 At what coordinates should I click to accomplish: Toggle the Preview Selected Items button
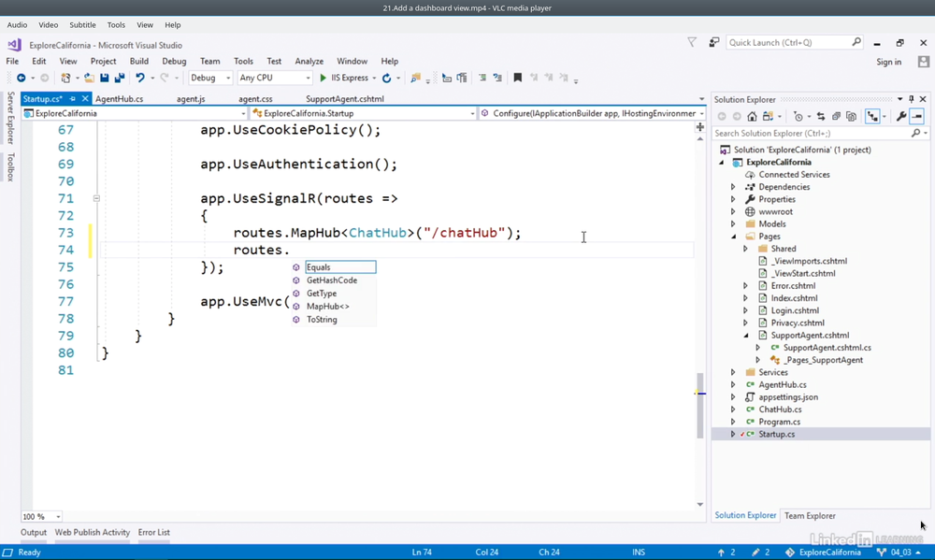pos(917,117)
